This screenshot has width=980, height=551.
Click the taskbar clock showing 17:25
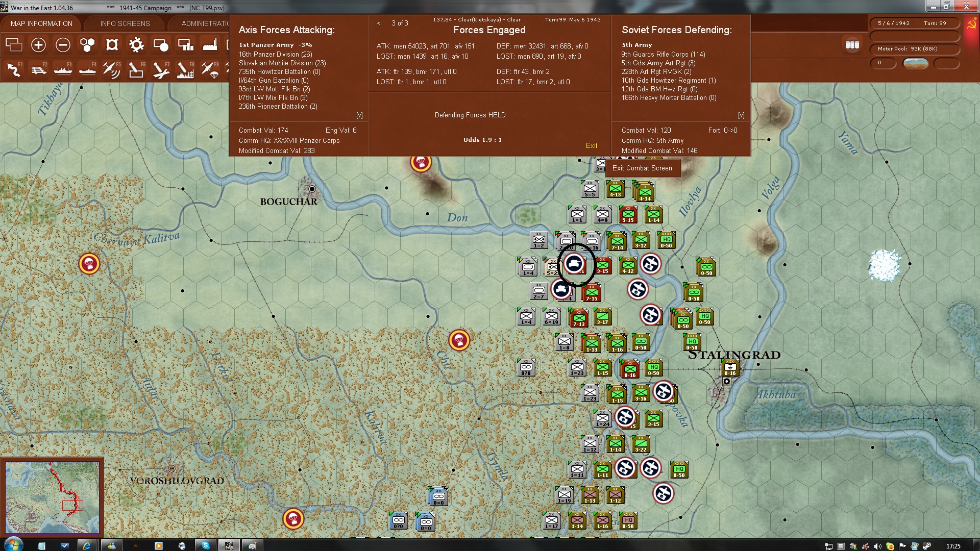pos(953,546)
